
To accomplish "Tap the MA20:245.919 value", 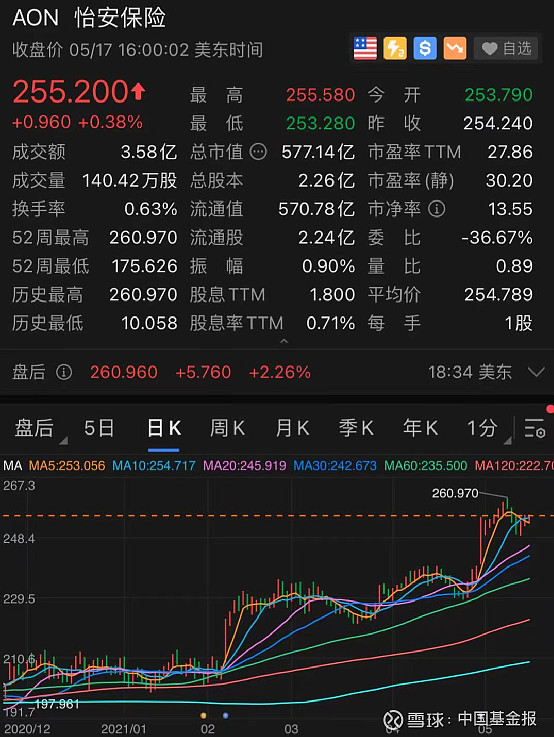I will pyautogui.click(x=244, y=466).
